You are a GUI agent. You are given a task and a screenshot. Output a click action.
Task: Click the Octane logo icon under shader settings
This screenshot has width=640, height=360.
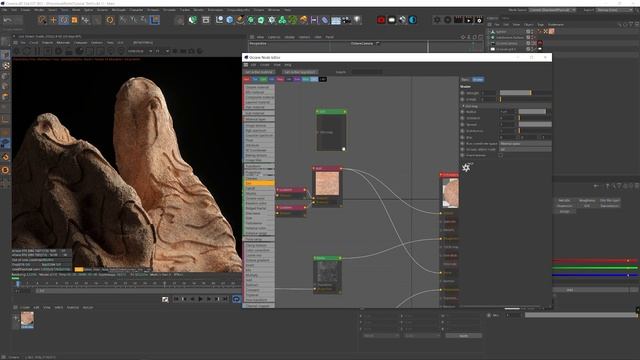click(467, 167)
